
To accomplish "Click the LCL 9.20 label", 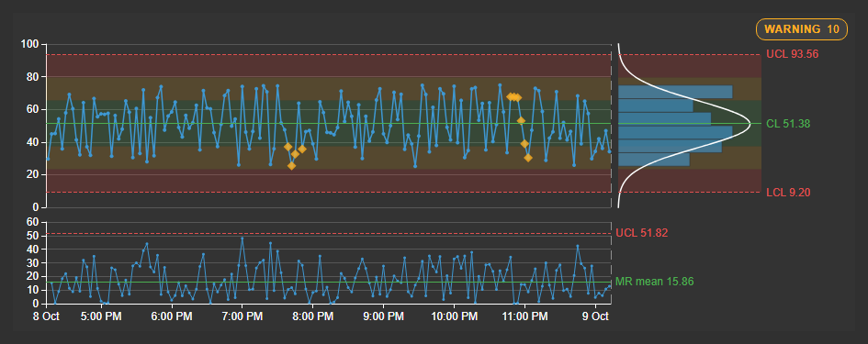I will [789, 193].
